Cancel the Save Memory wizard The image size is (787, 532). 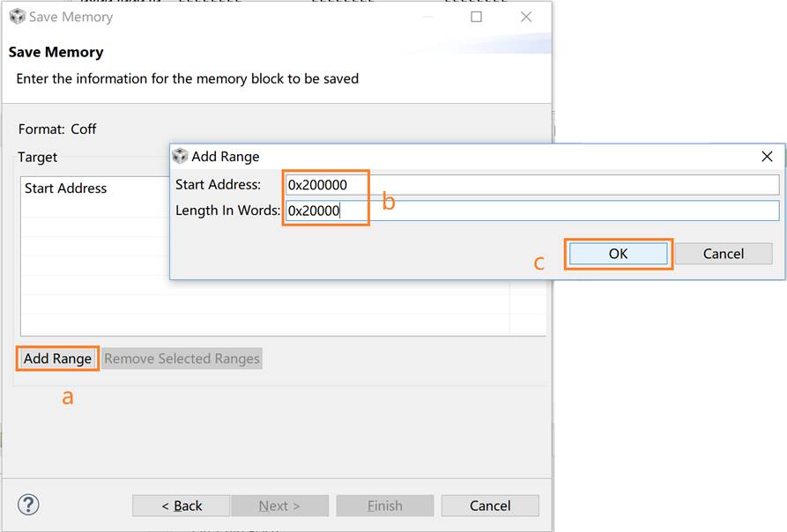490,506
